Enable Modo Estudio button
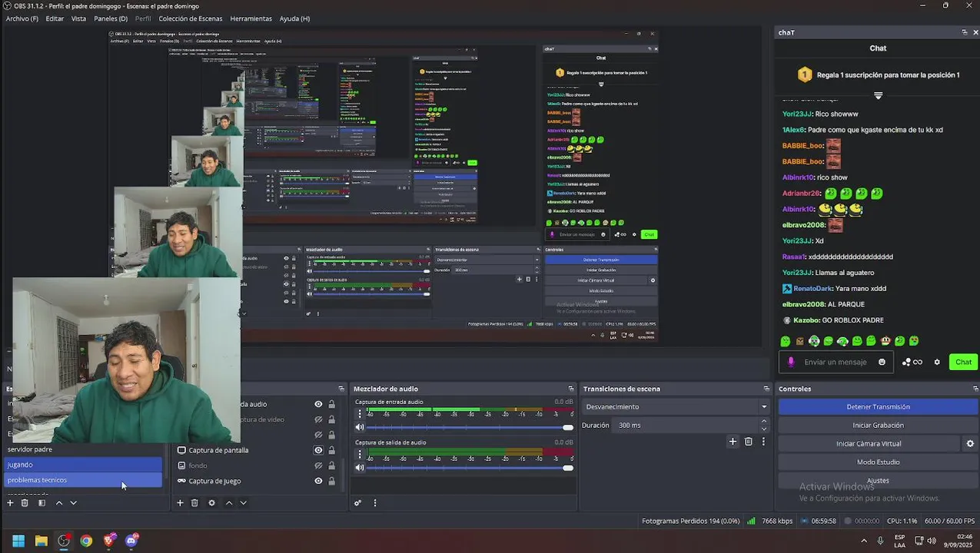This screenshot has height=553, width=980. [878, 462]
